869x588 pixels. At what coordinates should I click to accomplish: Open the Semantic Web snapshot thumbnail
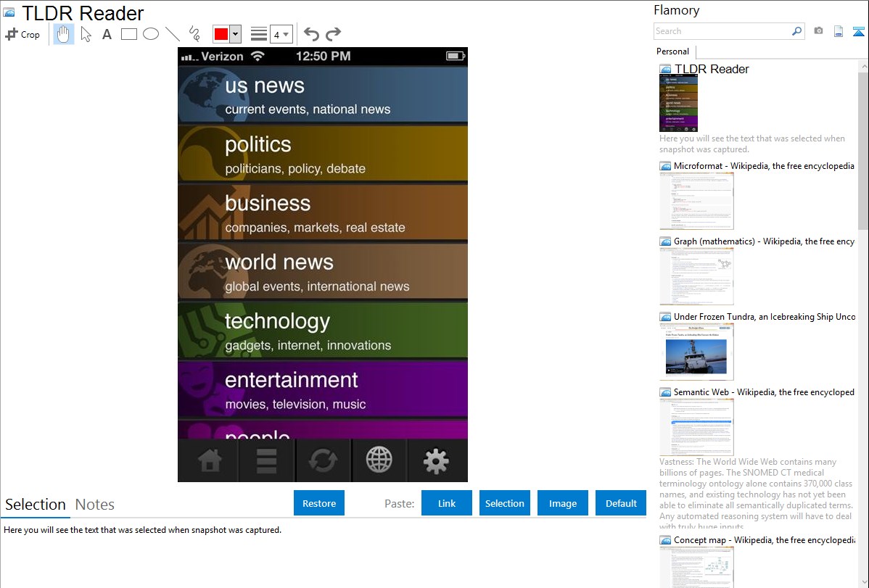pos(696,427)
